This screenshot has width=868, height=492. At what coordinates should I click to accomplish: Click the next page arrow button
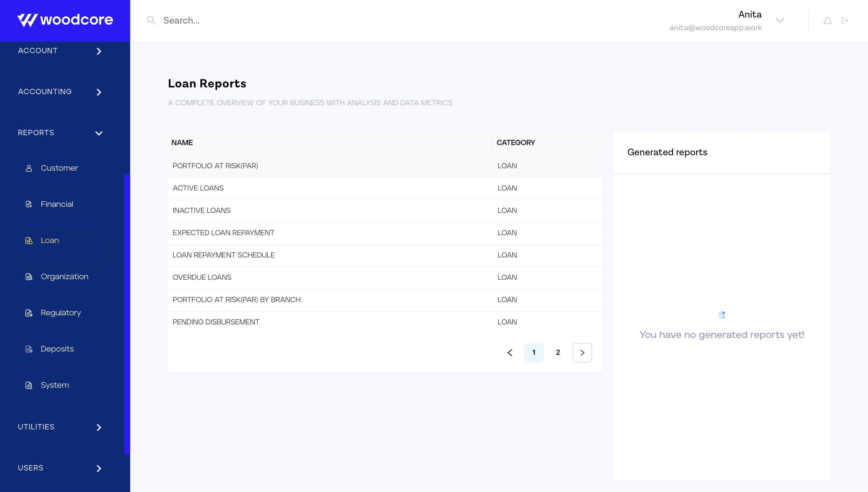point(582,352)
